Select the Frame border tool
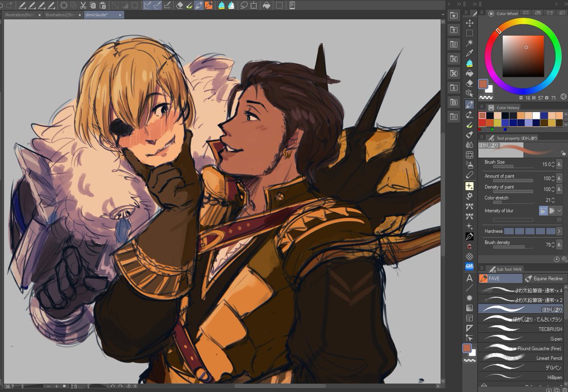 coord(470,318)
